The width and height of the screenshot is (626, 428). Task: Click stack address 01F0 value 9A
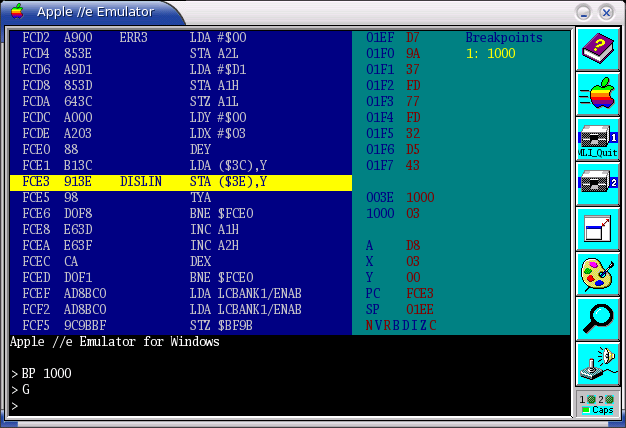pos(393,54)
